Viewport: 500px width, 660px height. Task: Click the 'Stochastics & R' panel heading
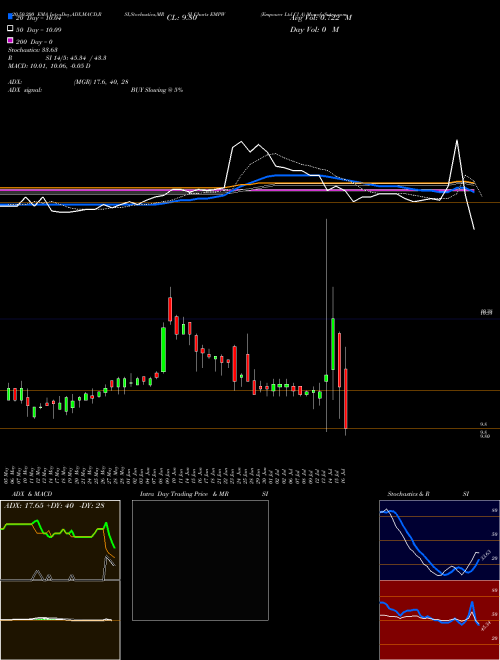point(408,494)
